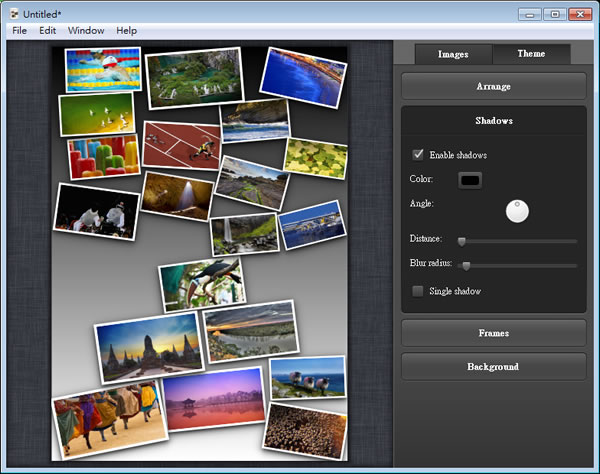This screenshot has width=600, height=474.
Task: Maximize the Untitled window
Action: point(555,15)
